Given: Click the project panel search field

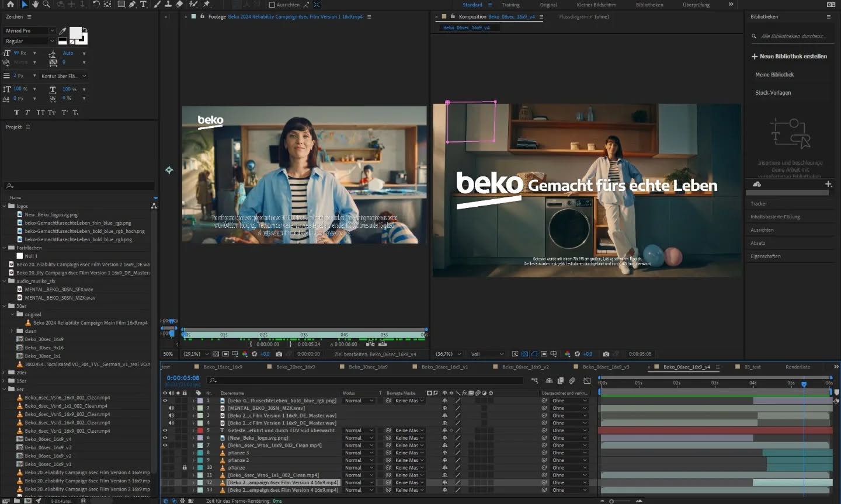Looking at the screenshot, I should tap(79, 186).
